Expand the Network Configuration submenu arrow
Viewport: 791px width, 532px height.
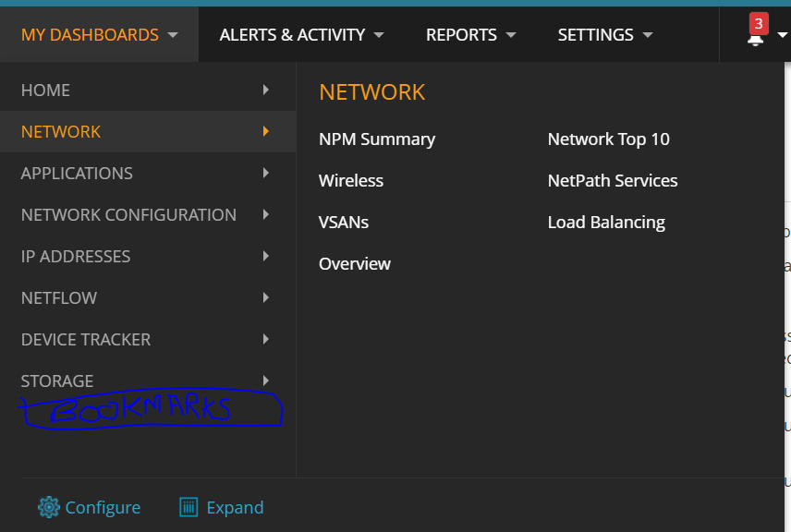(266, 214)
